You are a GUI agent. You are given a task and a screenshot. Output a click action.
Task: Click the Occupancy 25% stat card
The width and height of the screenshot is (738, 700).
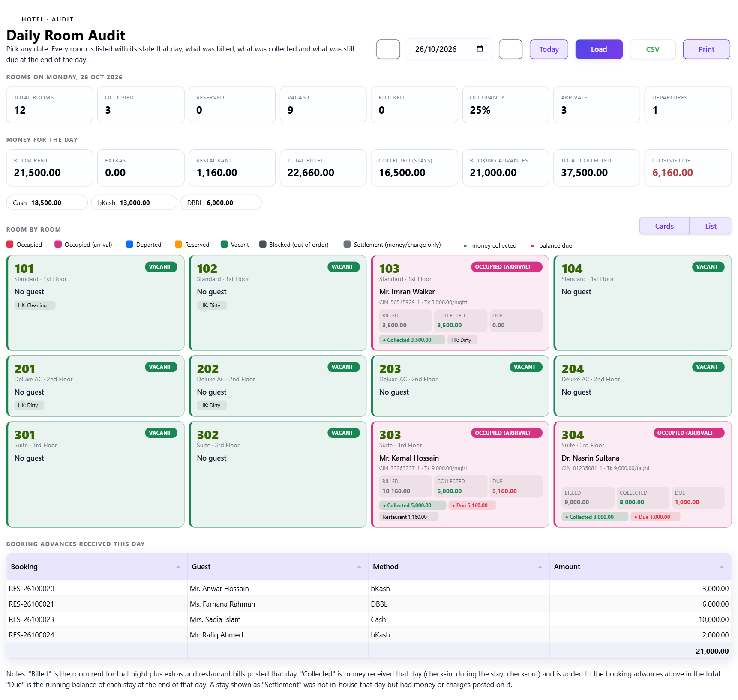pyautogui.click(x=506, y=105)
